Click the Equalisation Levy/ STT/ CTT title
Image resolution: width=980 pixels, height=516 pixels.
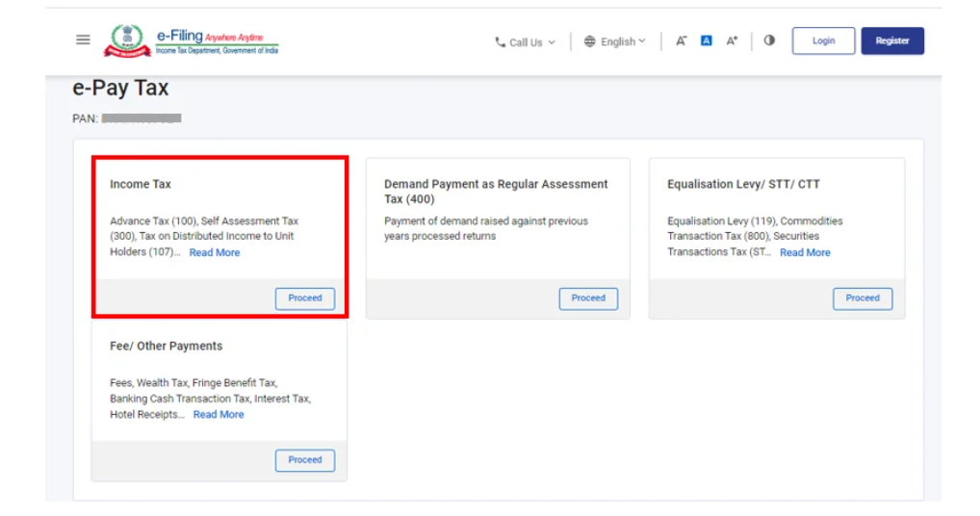[x=743, y=184]
